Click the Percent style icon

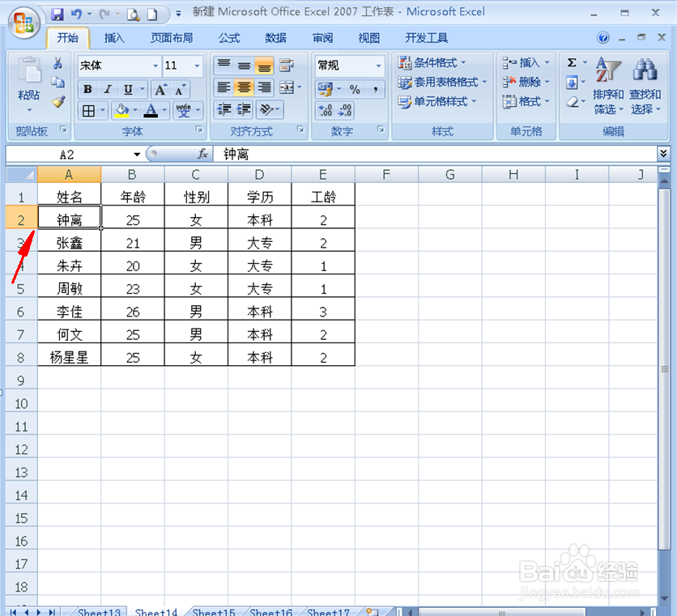(x=356, y=89)
